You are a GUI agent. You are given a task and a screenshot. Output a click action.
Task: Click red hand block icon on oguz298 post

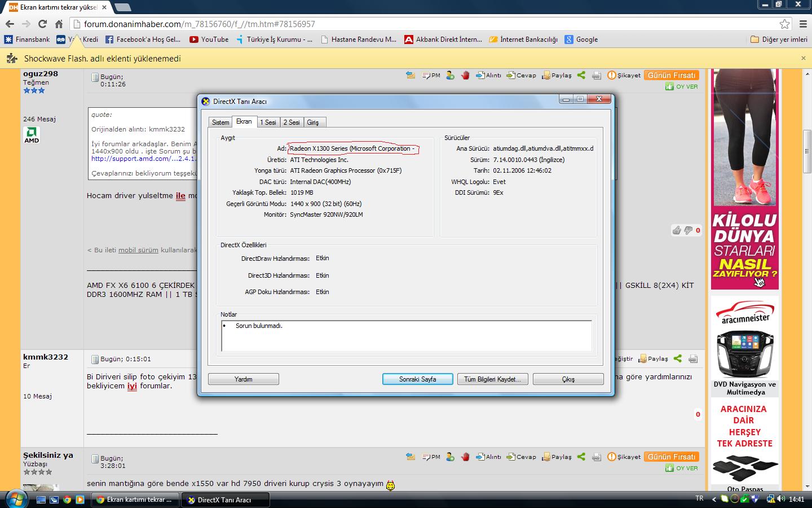coord(465,75)
